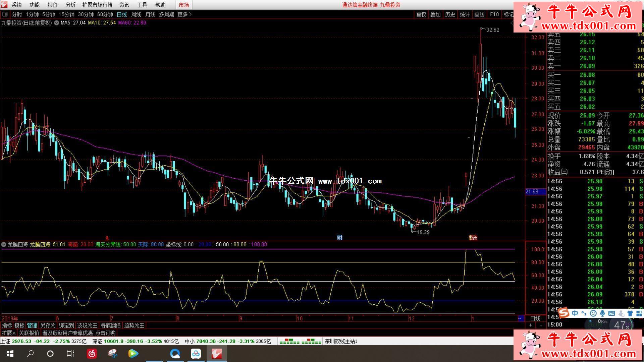644x362 pixels.
Task: Open the 功能 menu
Action: 35,5
